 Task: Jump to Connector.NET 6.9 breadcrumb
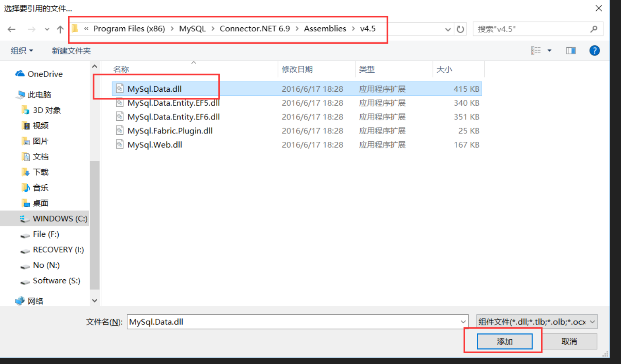(x=255, y=29)
